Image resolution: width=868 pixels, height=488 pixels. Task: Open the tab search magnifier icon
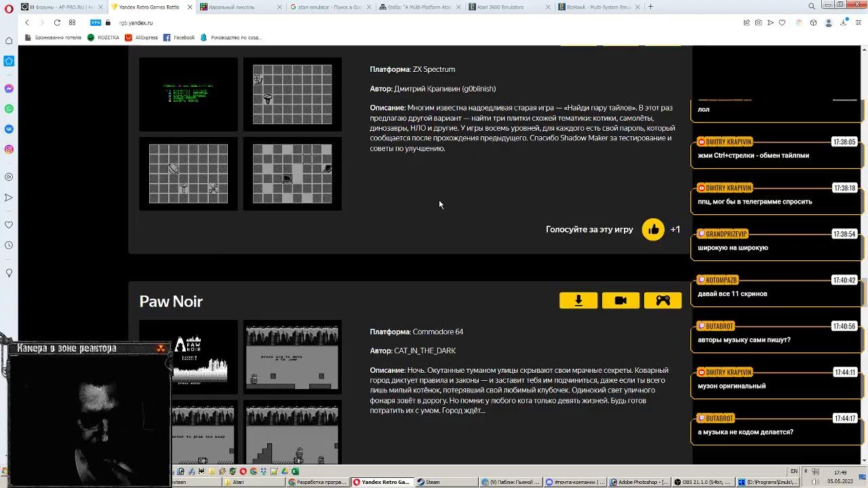812,7
